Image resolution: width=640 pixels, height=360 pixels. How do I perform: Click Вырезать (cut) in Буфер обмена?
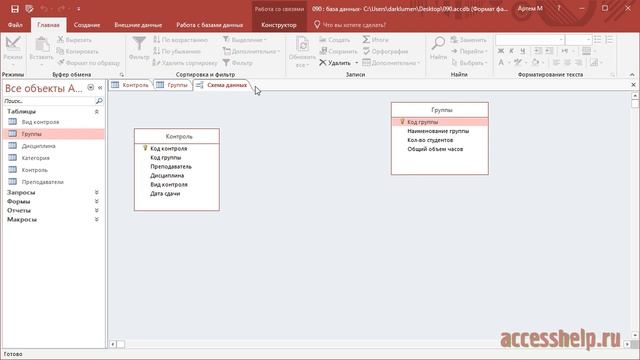(x=74, y=40)
